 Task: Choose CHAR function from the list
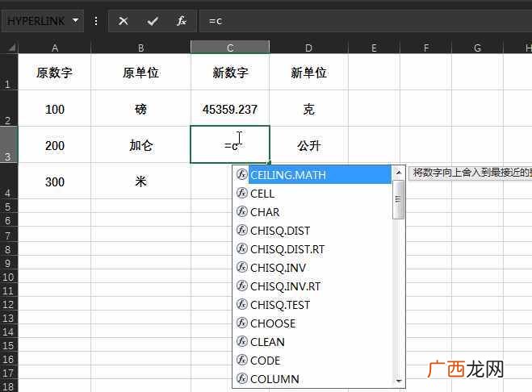click(265, 212)
